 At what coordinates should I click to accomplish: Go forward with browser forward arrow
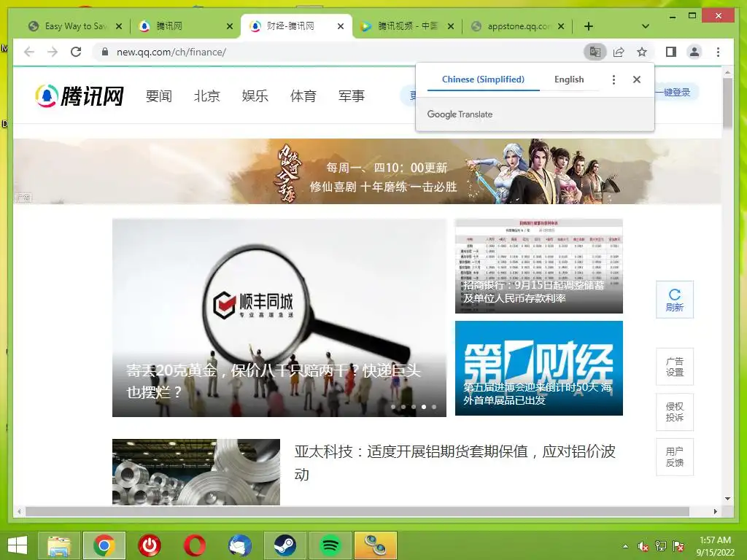[53, 52]
